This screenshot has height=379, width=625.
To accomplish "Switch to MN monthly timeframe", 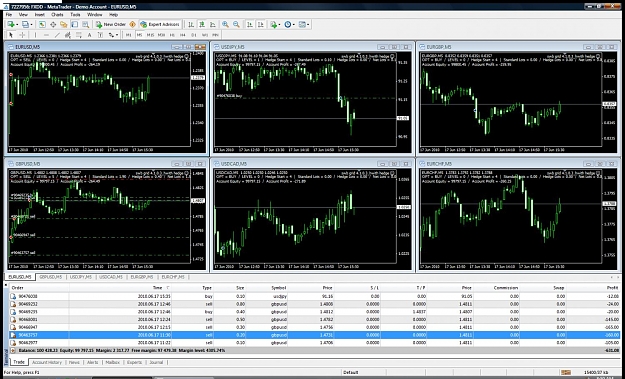I will pyautogui.click(x=215, y=35).
